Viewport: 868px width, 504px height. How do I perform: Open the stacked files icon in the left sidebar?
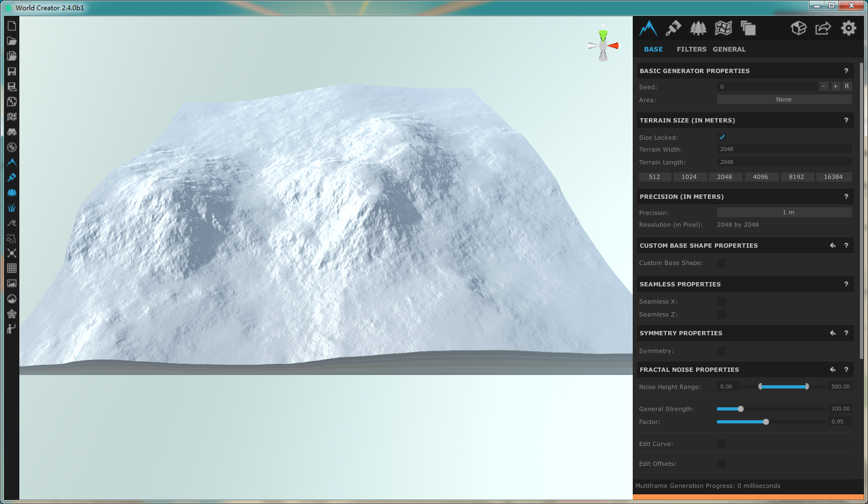12,56
